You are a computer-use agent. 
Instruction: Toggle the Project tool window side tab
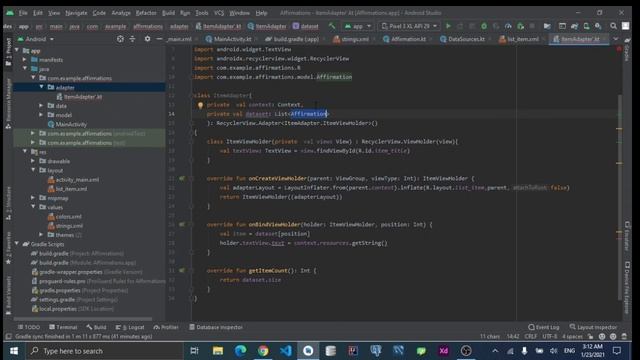8,52
